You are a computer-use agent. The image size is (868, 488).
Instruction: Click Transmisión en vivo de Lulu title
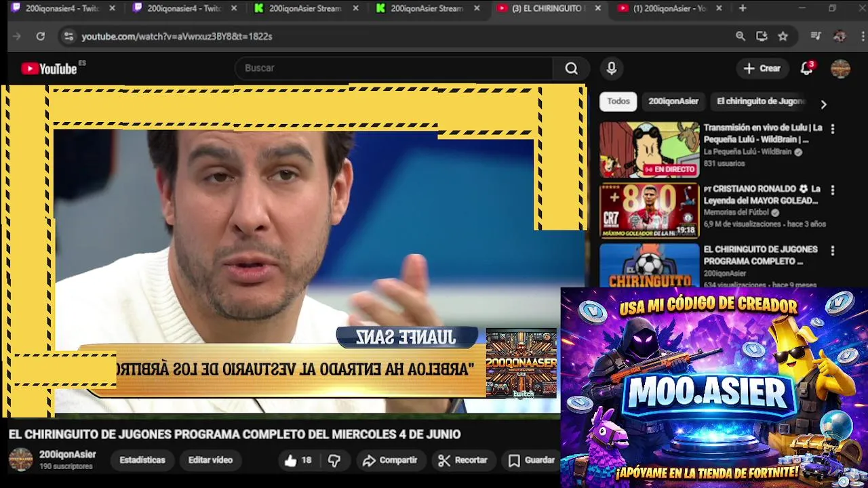click(763, 134)
